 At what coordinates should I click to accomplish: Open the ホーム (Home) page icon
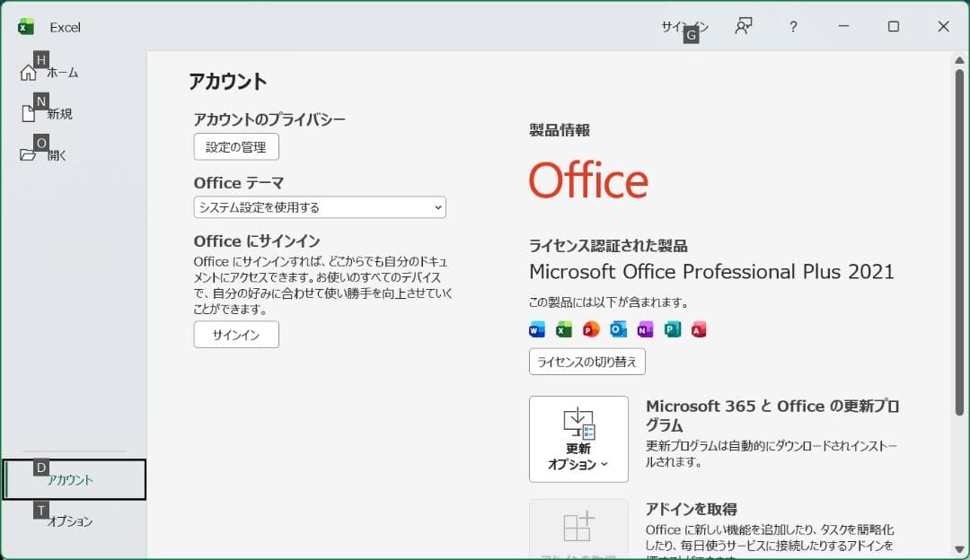[28, 73]
